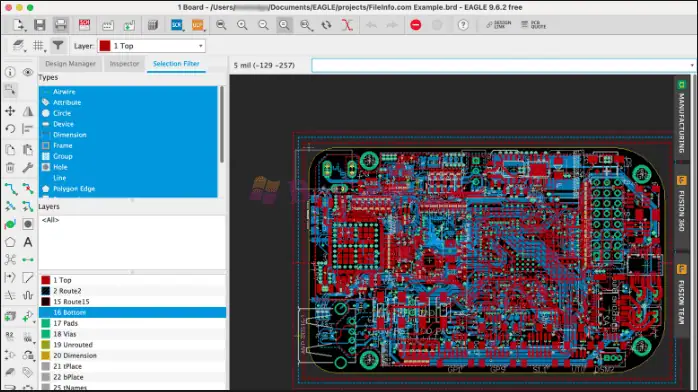Click the PCB Quote button

pos(533,25)
